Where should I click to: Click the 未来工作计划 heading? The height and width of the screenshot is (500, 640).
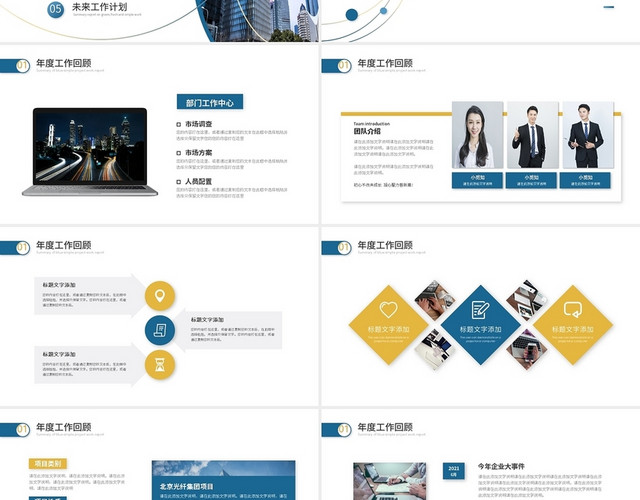point(100,7)
